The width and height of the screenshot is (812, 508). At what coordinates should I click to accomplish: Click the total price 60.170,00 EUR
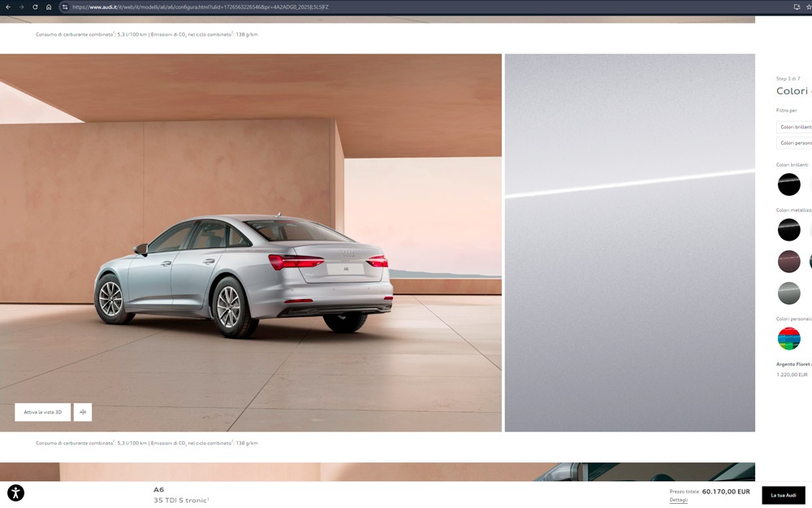pyautogui.click(x=725, y=492)
